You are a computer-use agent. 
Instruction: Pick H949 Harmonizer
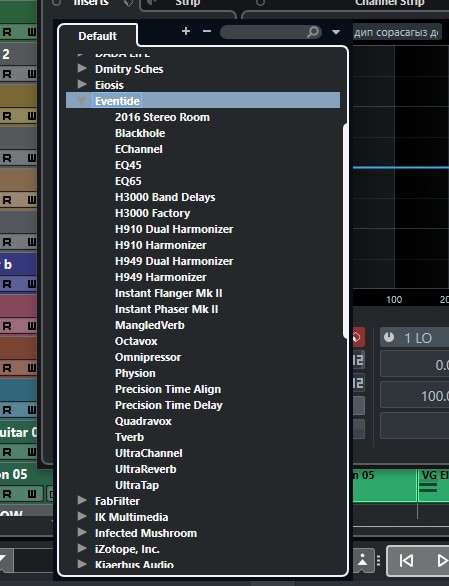161,277
